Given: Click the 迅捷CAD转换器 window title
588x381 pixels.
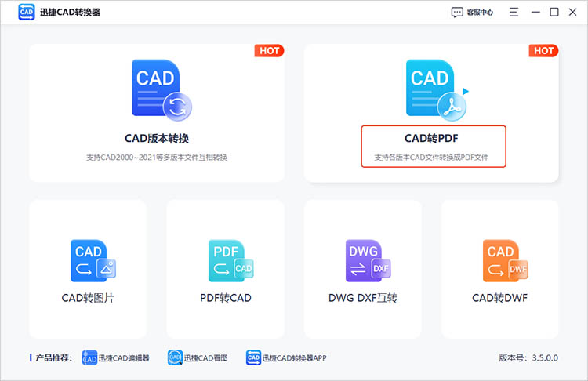Looking at the screenshot, I should point(70,13).
